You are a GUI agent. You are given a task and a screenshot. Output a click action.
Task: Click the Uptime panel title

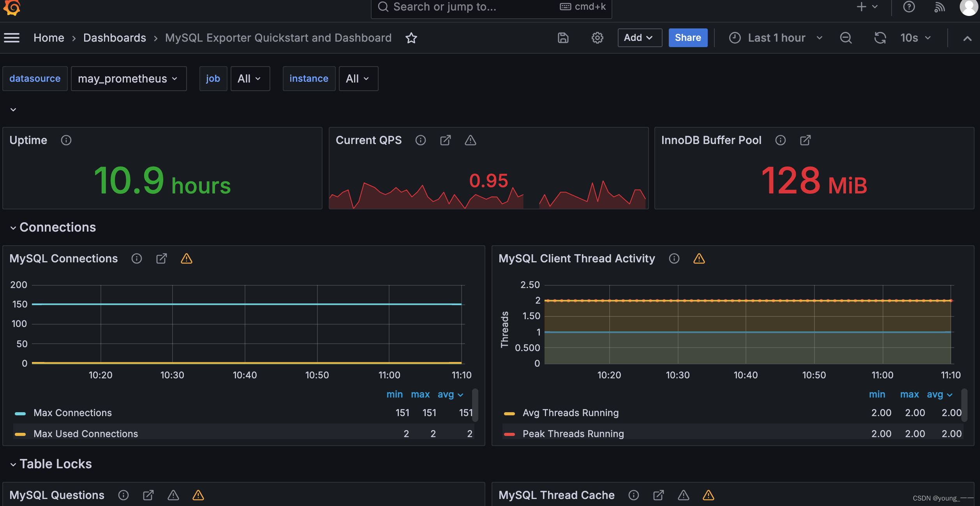pos(28,140)
